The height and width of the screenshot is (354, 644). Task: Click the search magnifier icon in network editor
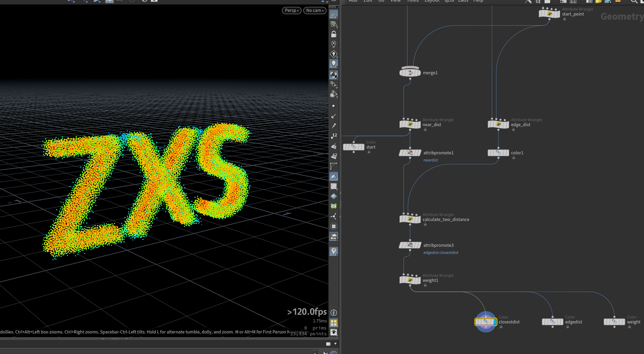634,1
